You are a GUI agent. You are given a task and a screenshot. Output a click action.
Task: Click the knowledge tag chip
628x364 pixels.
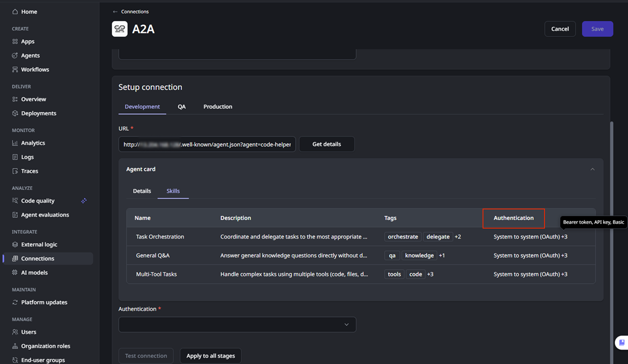click(419, 255)
